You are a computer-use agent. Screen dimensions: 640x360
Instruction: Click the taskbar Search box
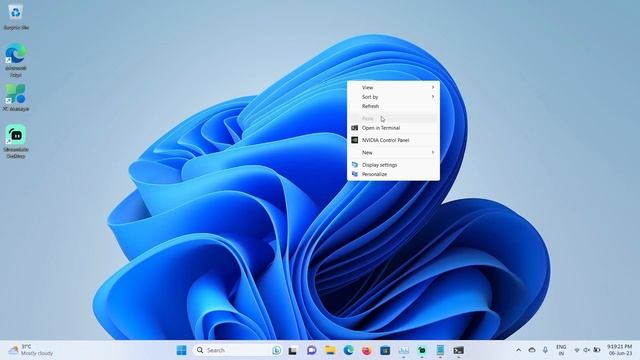(238, 350)
